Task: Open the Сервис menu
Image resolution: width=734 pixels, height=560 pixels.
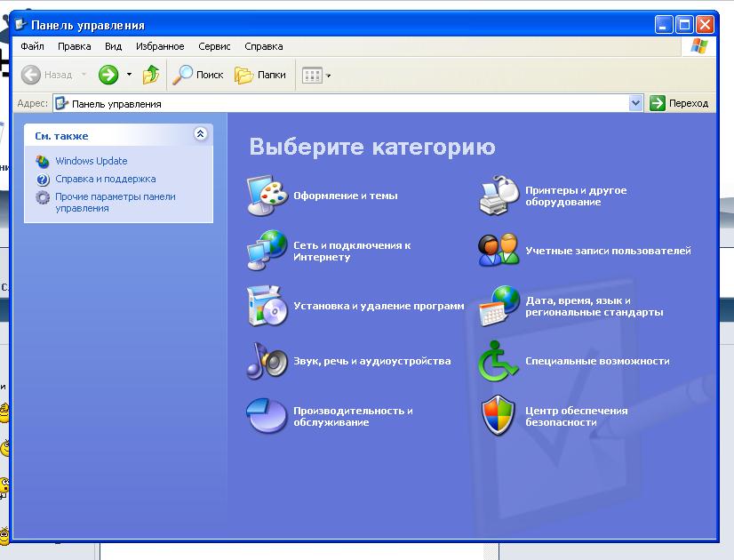Action: (x=214, y=46)
